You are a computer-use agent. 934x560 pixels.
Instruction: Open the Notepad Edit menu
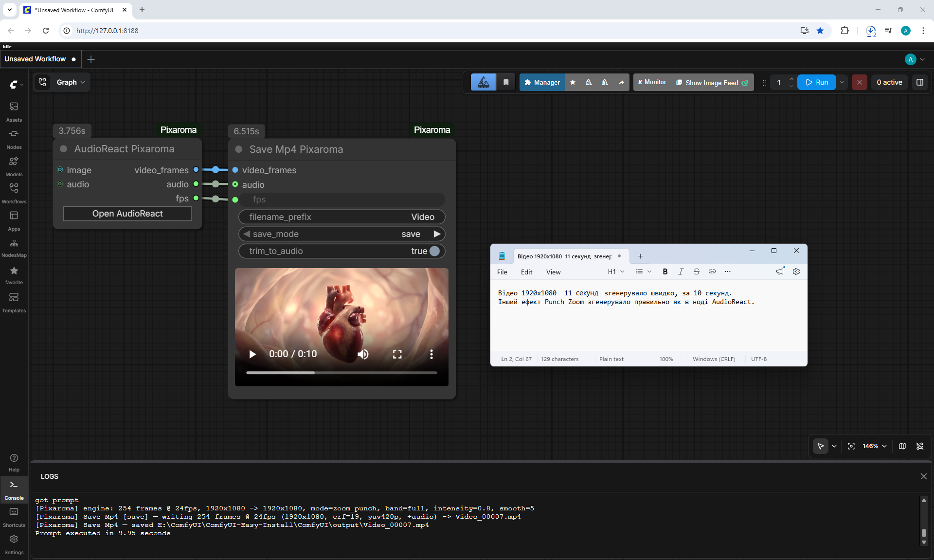[526, 272]
